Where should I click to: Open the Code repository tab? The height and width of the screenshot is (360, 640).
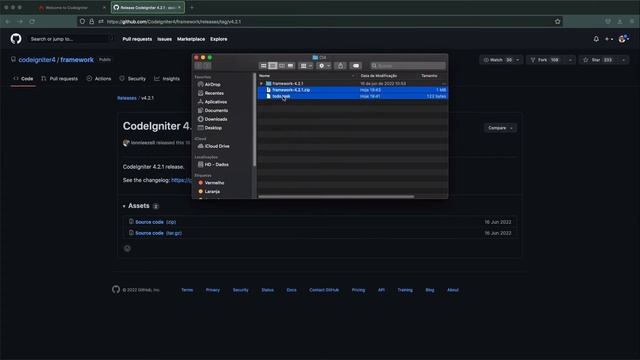23,78
